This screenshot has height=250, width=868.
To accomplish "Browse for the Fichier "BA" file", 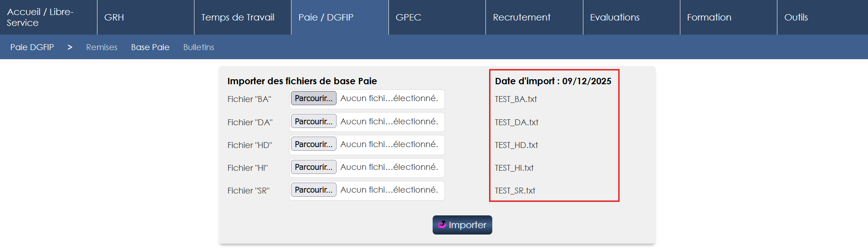I will [314, 98].
